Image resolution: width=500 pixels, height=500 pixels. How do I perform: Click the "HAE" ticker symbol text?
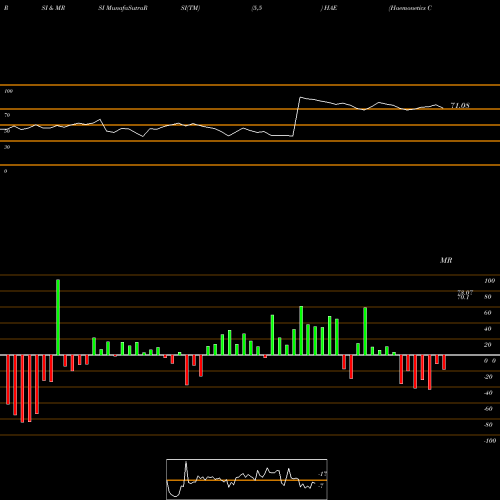click(x=330, y=8)
